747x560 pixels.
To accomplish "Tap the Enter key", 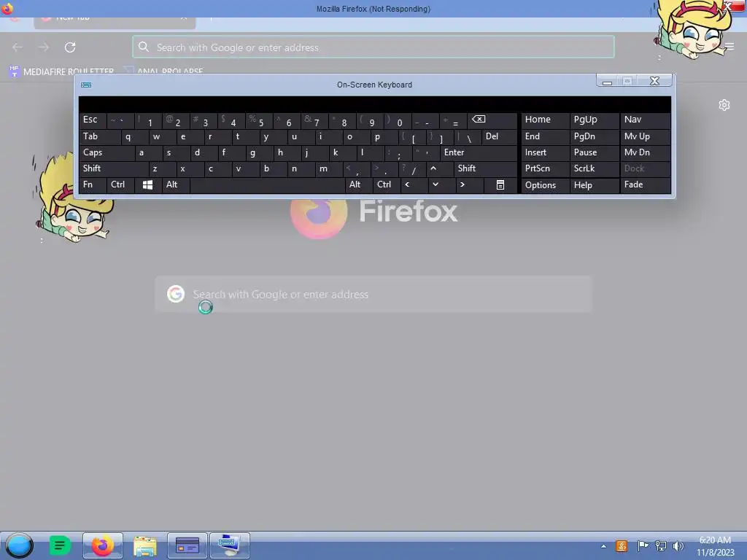I will coord(479,153).
